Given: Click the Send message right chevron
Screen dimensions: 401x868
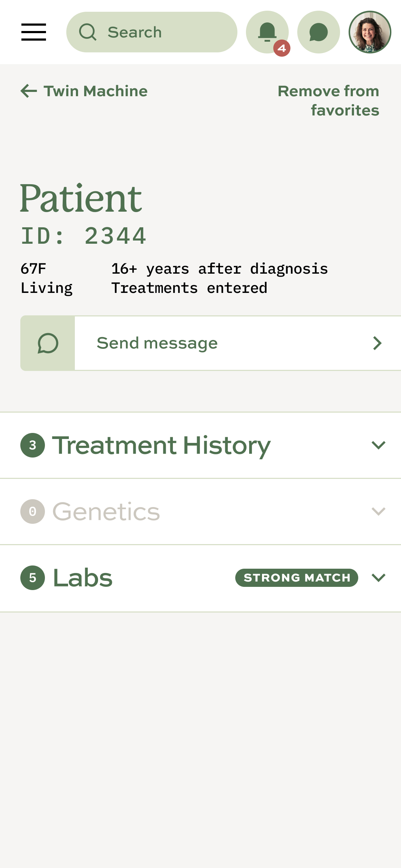Looking at the screenshot, I should pos(377,343).
